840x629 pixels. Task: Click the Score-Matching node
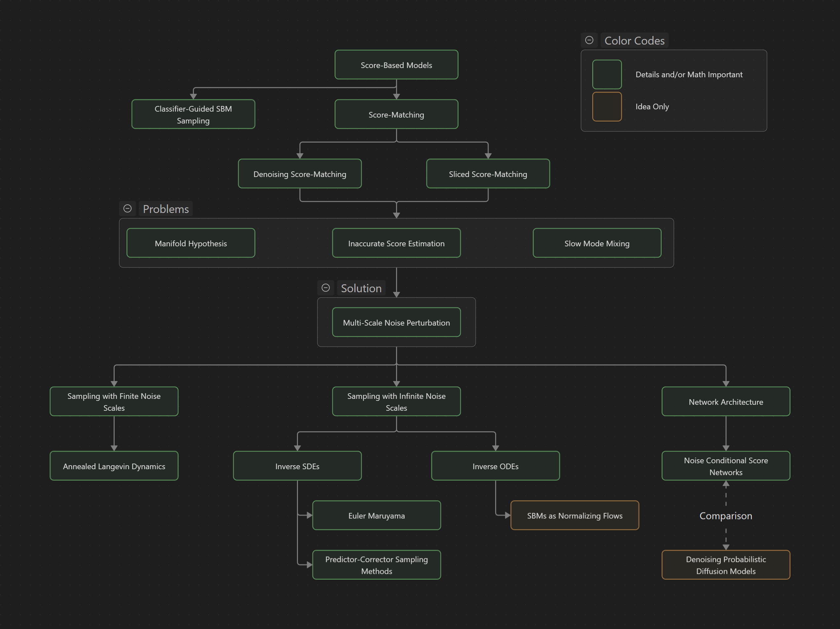[x=396, y=114]
